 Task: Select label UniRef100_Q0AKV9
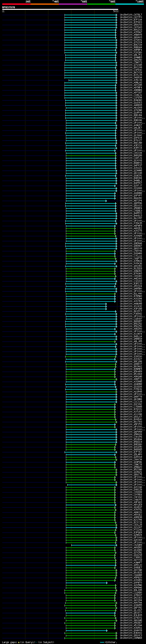coord(131,630)
